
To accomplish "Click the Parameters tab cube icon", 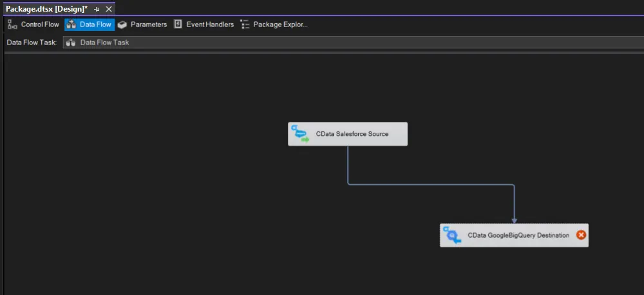I will [122, 24].
